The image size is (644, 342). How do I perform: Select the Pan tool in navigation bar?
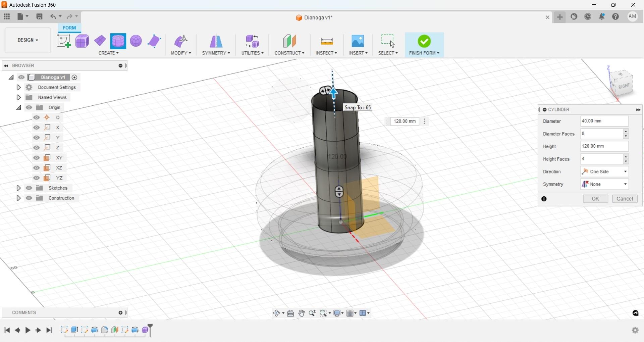301,313
